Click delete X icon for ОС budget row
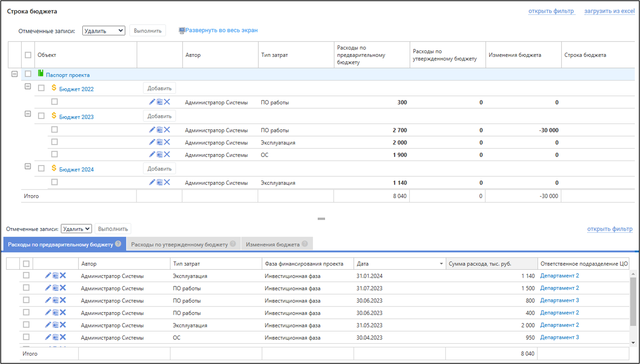This screenshot has height=364, width=640. [167, 154]
